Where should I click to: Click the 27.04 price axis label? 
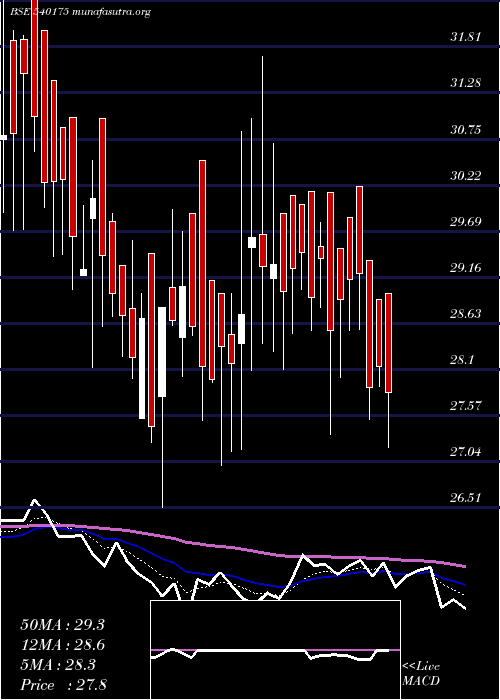pyautogui.click(x=466, y=451)
